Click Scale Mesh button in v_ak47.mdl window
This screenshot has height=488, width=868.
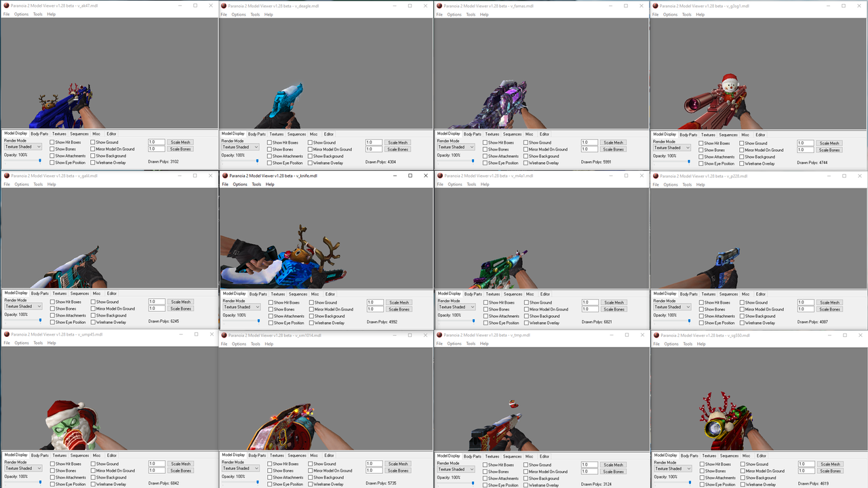(180, 142)
